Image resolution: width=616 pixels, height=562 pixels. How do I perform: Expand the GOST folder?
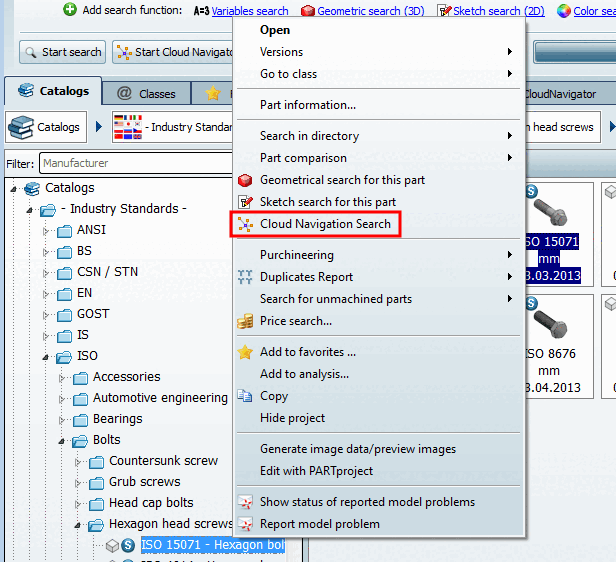pos(46,315)
